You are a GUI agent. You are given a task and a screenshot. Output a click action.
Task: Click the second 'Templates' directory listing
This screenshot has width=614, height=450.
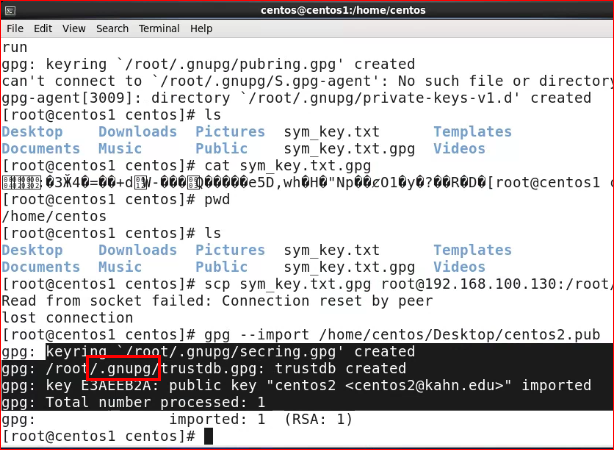[x=473, y=251]
